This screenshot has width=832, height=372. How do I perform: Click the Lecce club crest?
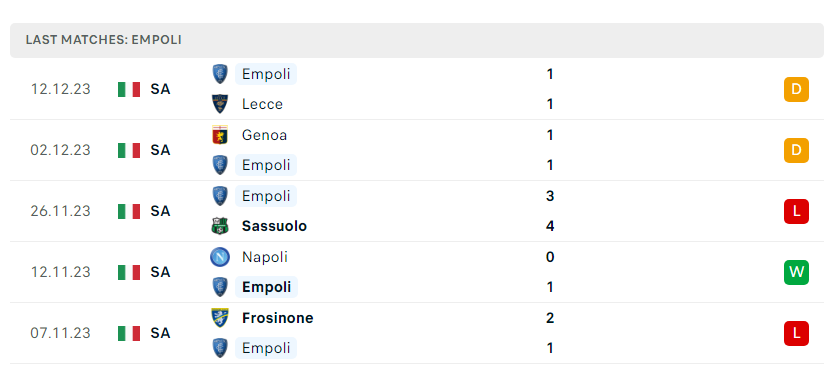click(x=220, y=104)
